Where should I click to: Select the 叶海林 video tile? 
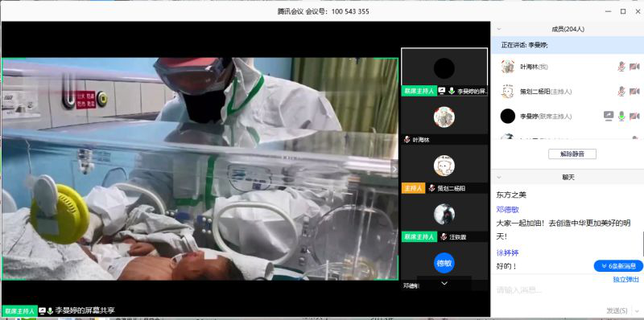444,121
